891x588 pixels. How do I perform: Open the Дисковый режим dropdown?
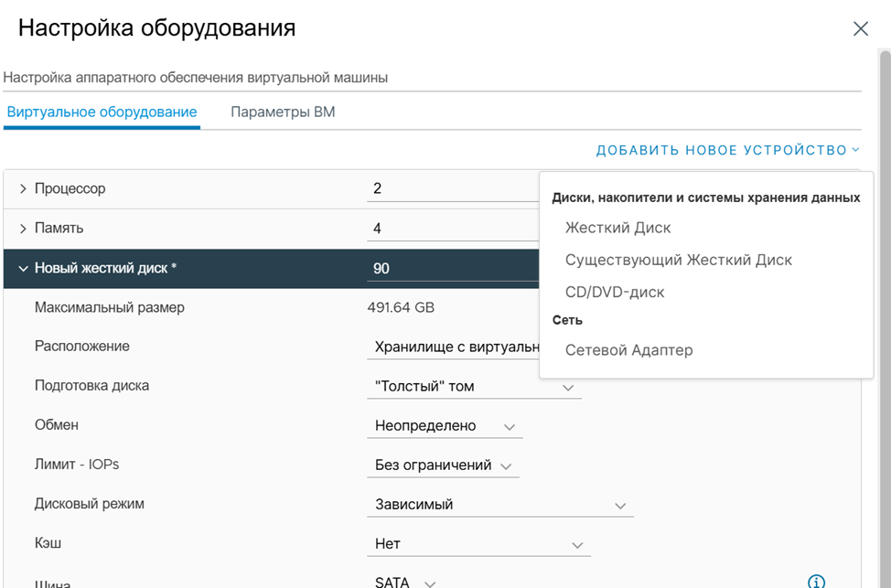500,505
